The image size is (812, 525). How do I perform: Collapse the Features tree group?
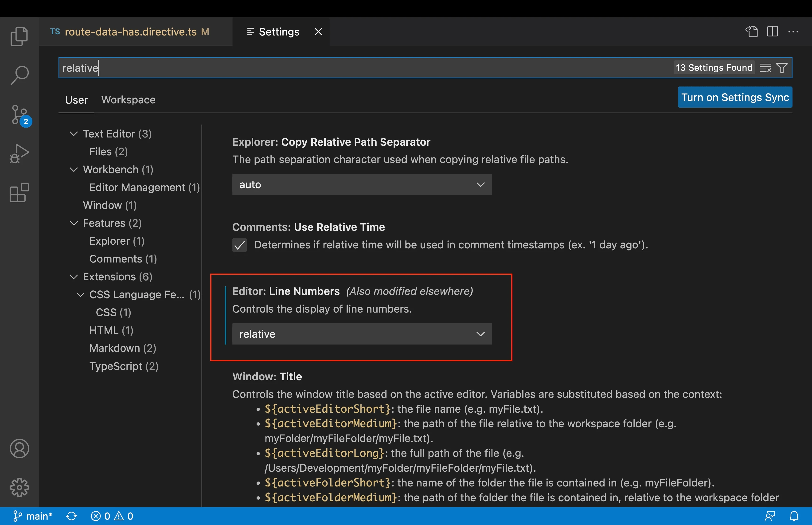pyautogui.click(x=74, y=223)
